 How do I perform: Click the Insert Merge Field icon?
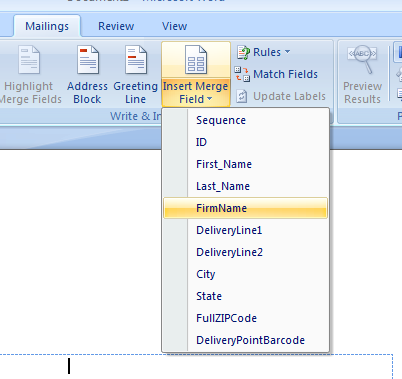click(x=196, y=60)
